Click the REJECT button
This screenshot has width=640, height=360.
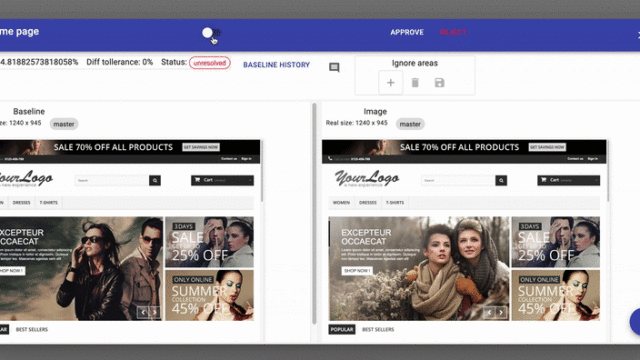pyautogui.click(x=453, y=32)
